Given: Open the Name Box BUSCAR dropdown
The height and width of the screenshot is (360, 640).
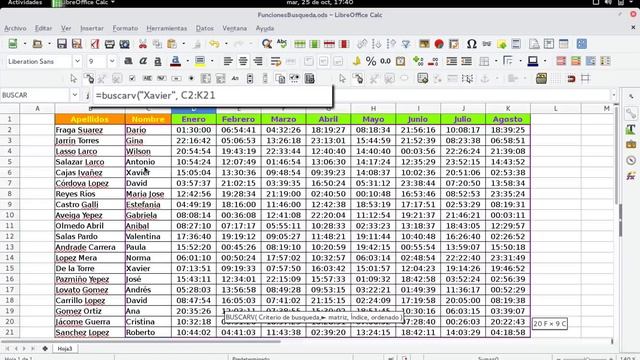Looking at the screenshot, I should (75, 95).
